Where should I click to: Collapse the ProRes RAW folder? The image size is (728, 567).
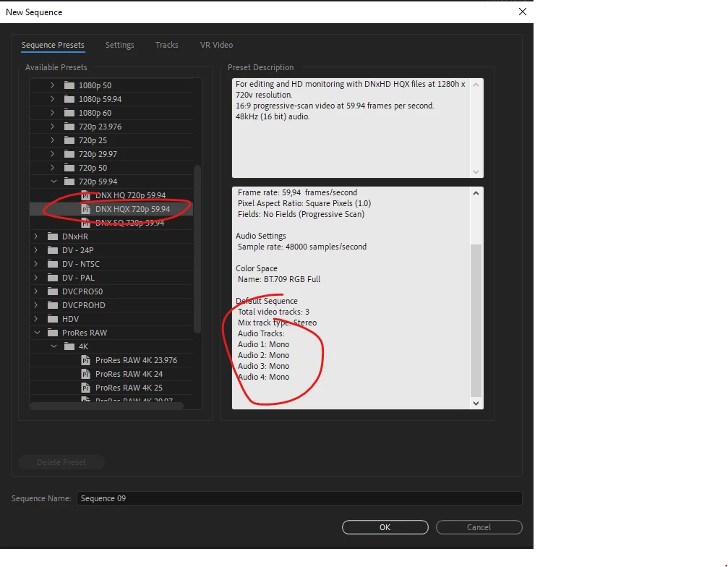(x=37, y=333)
